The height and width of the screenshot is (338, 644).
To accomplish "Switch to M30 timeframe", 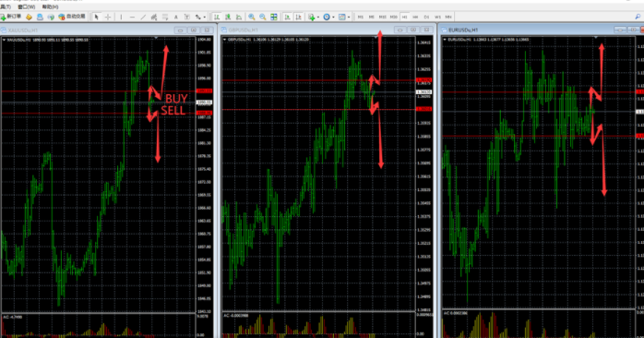I will click(x=393, y=17).
